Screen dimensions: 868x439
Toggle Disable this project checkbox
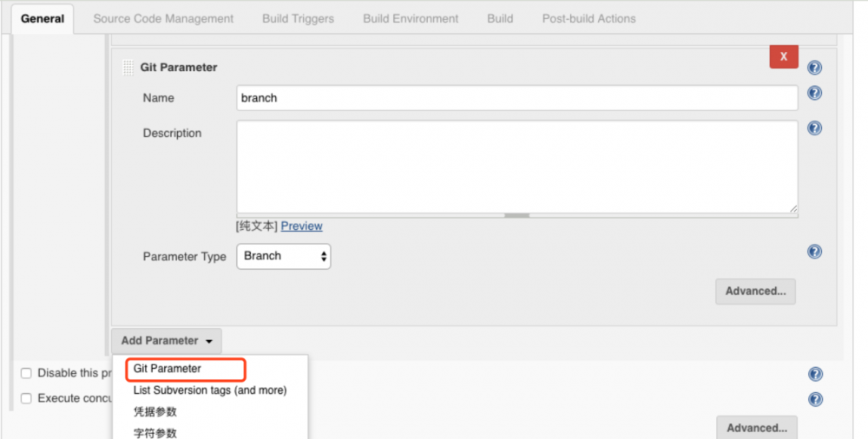(26, 373)
